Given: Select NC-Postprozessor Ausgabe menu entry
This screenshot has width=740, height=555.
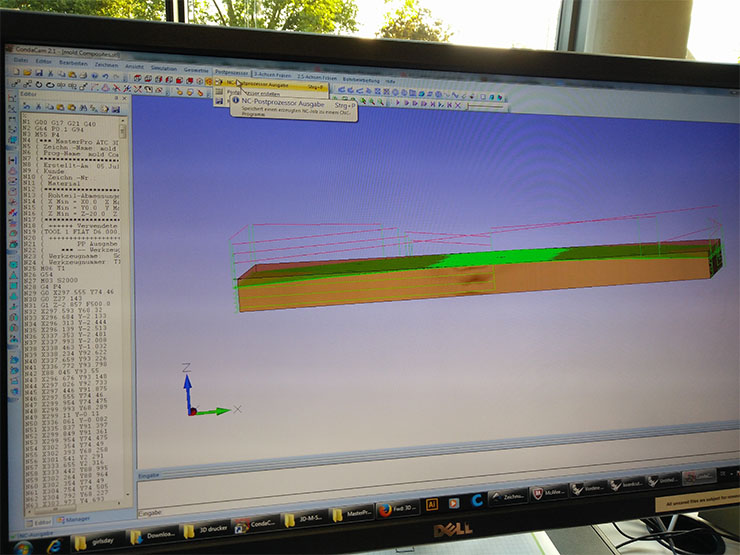Looking at the screenshot, I should (x=270, y=85).
